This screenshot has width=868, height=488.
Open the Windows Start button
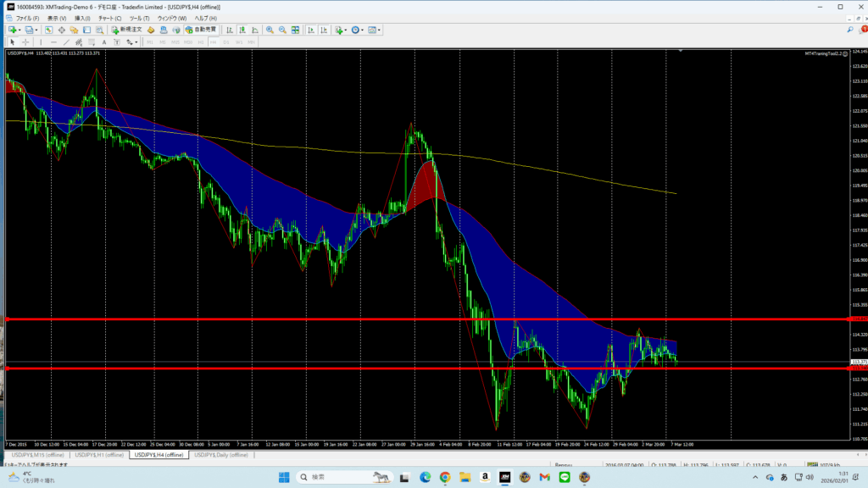coord(284,477)
